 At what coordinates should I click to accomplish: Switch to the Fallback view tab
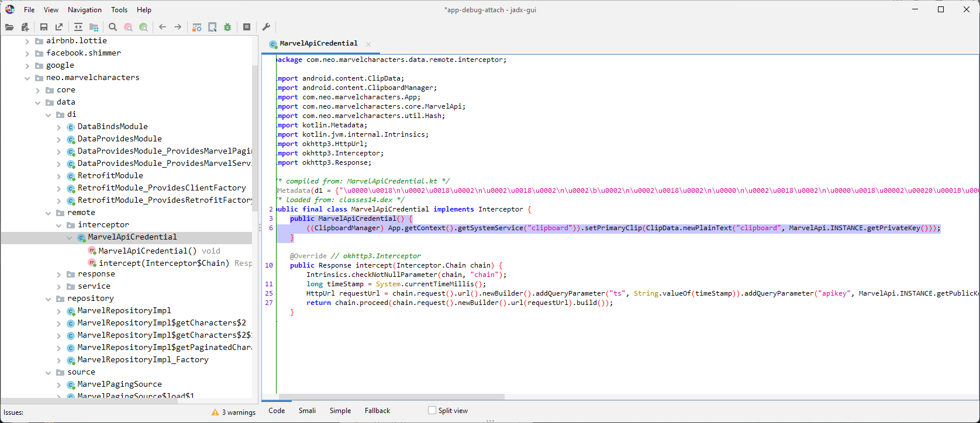pyautogui.click(x=377, y=411)
